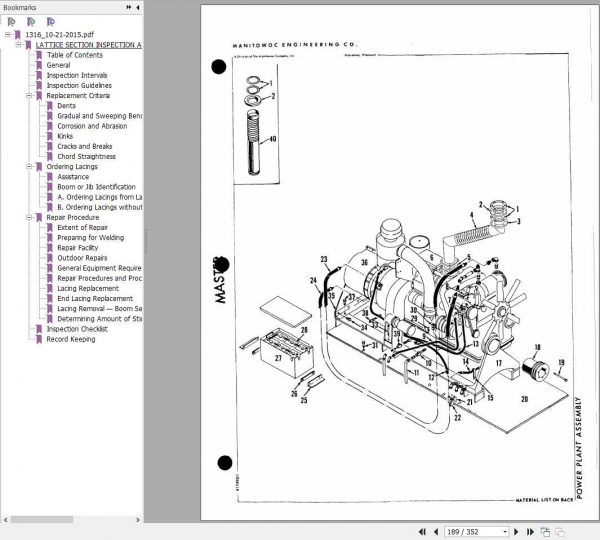Open Determining Amount of bookmark
600x540 pixels.
click(99, 319)
